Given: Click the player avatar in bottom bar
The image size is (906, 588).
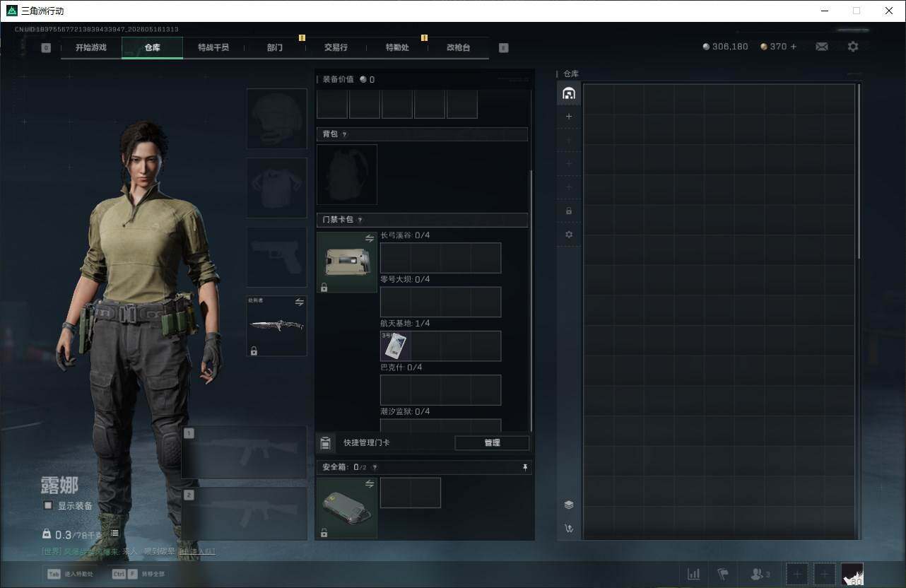Looking at the screenshot, I should [x=852, y=574].
